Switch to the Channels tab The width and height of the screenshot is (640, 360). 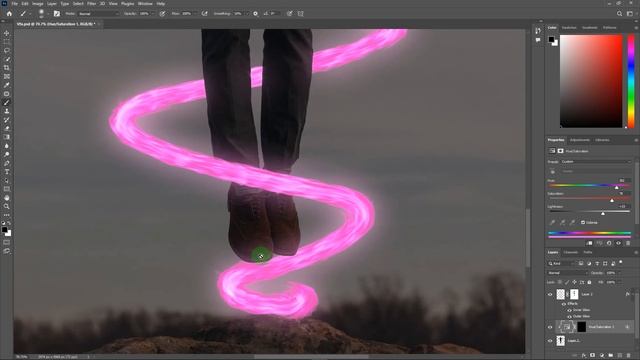click(571, 252)
